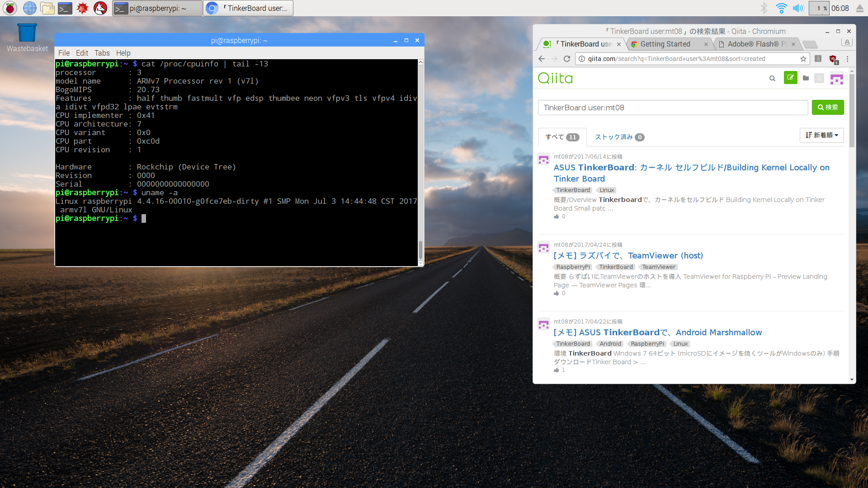Switch to the Adobe Flash browser tab
Screen dimensions: 868x488
point(757,44)
